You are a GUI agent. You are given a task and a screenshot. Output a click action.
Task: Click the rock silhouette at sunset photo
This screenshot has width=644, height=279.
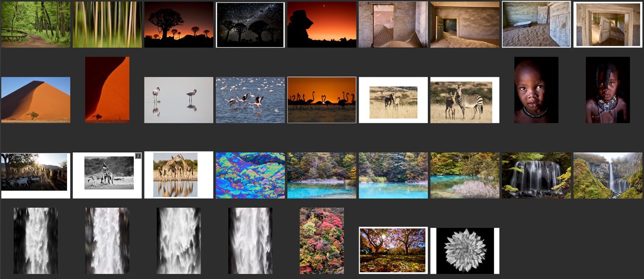pyautogui.click(x=322, y=24)
